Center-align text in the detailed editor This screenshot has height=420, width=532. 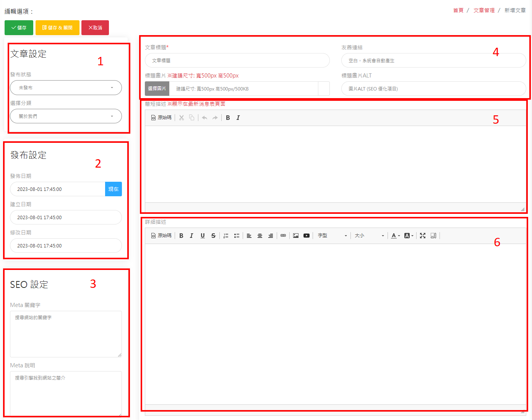260,236
